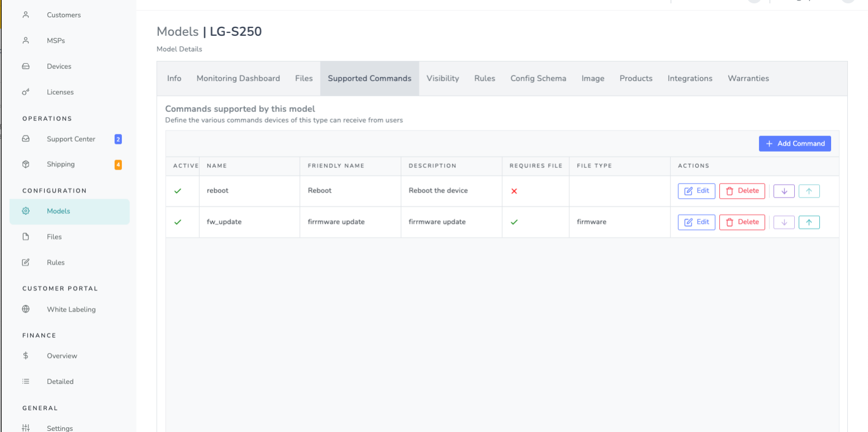Open the Warranties tab
Viewport: 868px width, 432px height.
click(748, 78)
